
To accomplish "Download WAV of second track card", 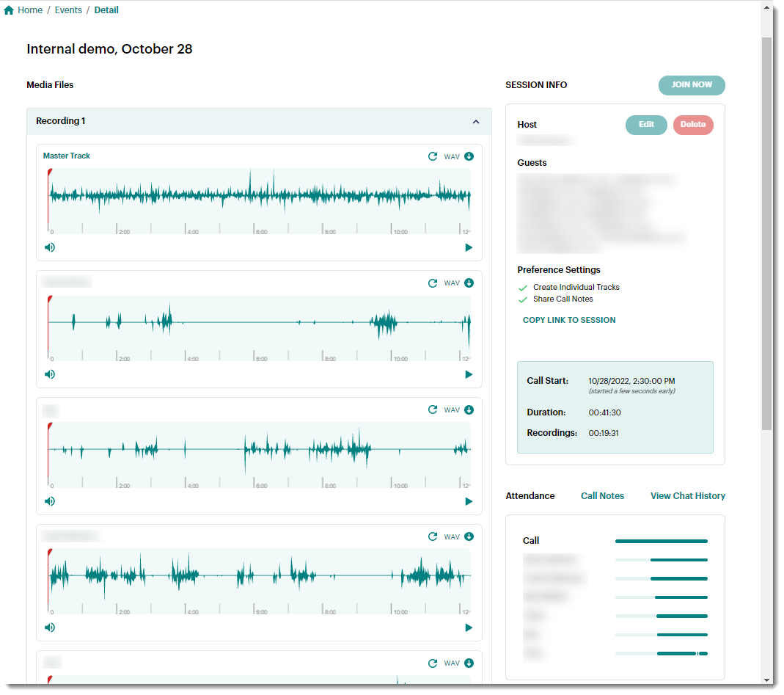I will (469, 283).
